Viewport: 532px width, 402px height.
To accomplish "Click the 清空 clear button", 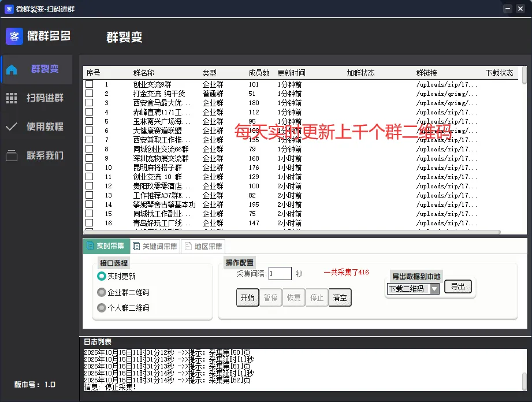I will pyautogui.click(x=340, y=298).
